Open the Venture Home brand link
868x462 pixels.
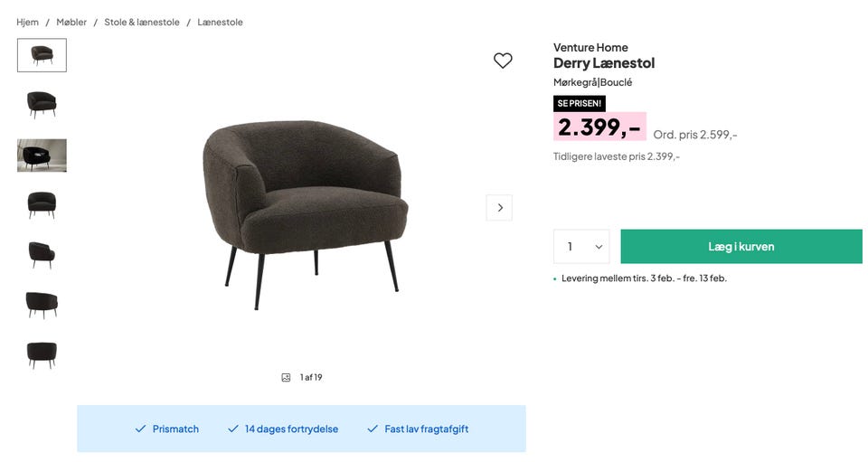click(590, 47)
